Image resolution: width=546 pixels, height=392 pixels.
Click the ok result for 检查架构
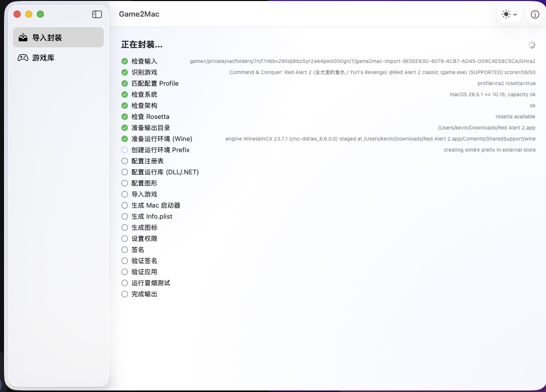click(532, 106)
